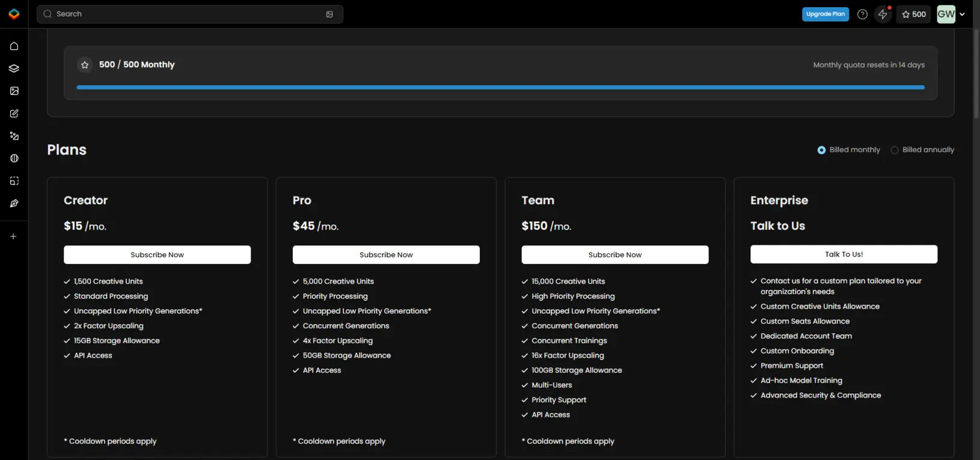Subscribe to the Creator plan
The image size is (980, 460).
[158, 255]
